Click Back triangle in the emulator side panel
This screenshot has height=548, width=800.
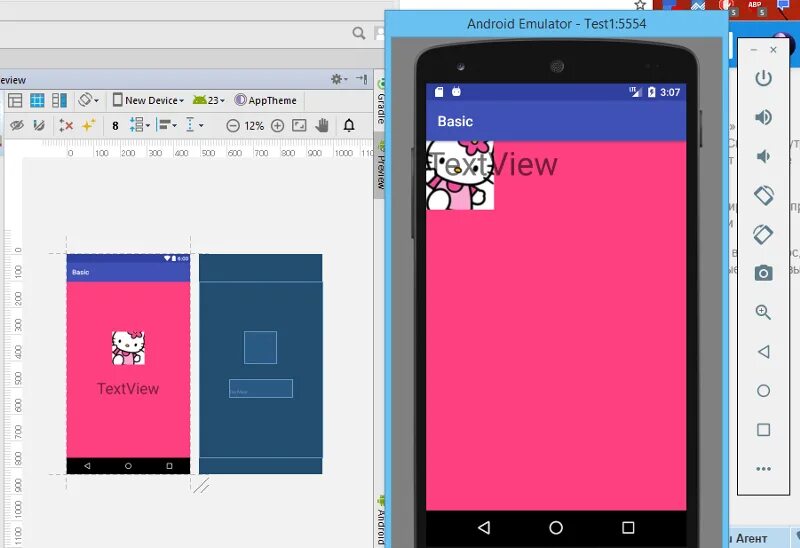763,352
